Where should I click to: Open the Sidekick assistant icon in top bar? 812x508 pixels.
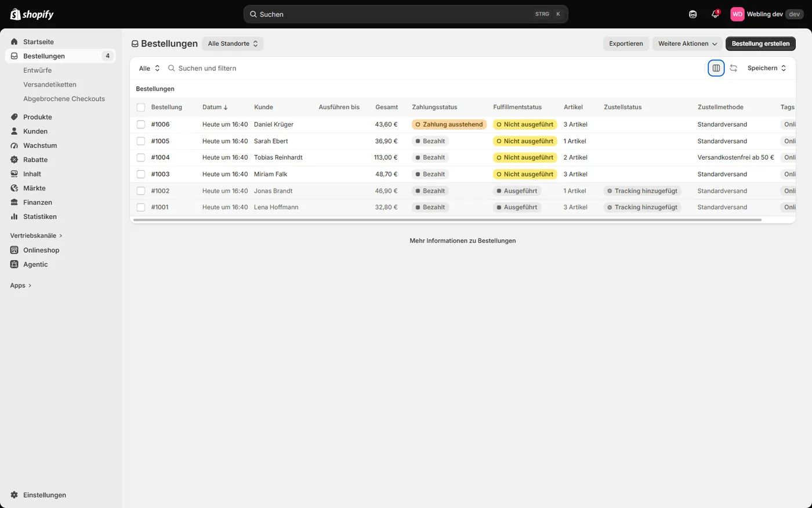click(693, 14)
